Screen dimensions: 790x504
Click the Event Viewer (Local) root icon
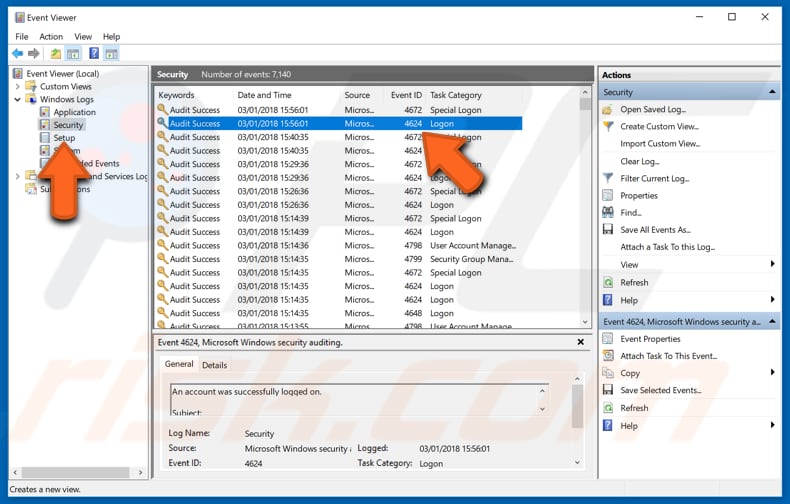coord(18,74)
